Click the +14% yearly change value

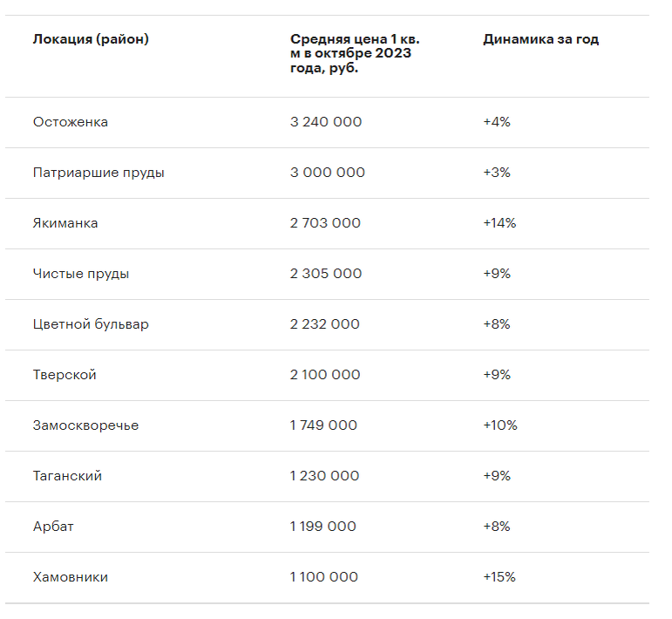[499, 223]
